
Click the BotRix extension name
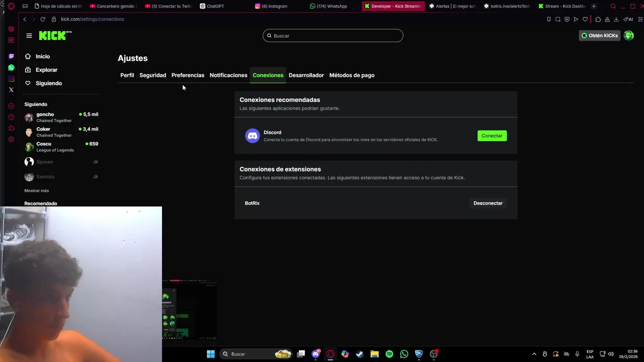click(252, 203)
